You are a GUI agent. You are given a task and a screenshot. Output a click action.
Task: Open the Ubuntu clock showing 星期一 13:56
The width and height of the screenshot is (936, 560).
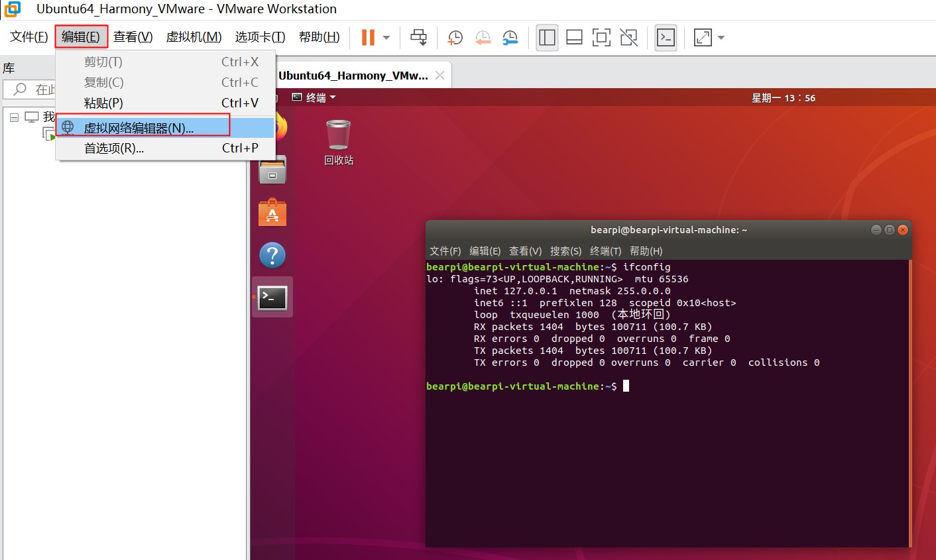click(784, 98)
